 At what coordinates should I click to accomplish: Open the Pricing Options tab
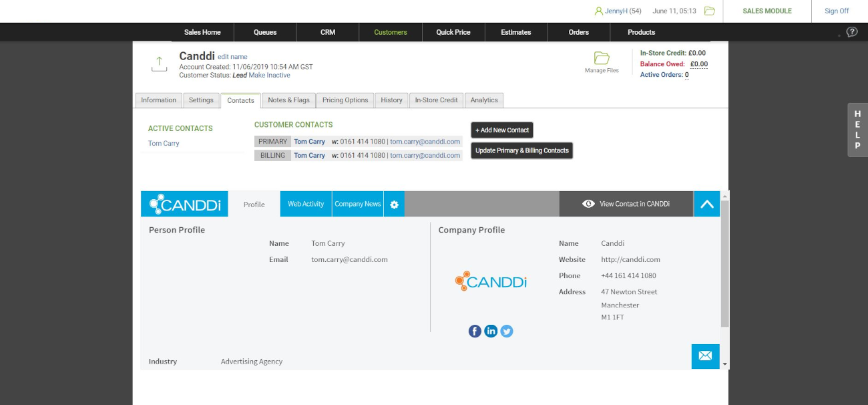click(x=345, y=100)
